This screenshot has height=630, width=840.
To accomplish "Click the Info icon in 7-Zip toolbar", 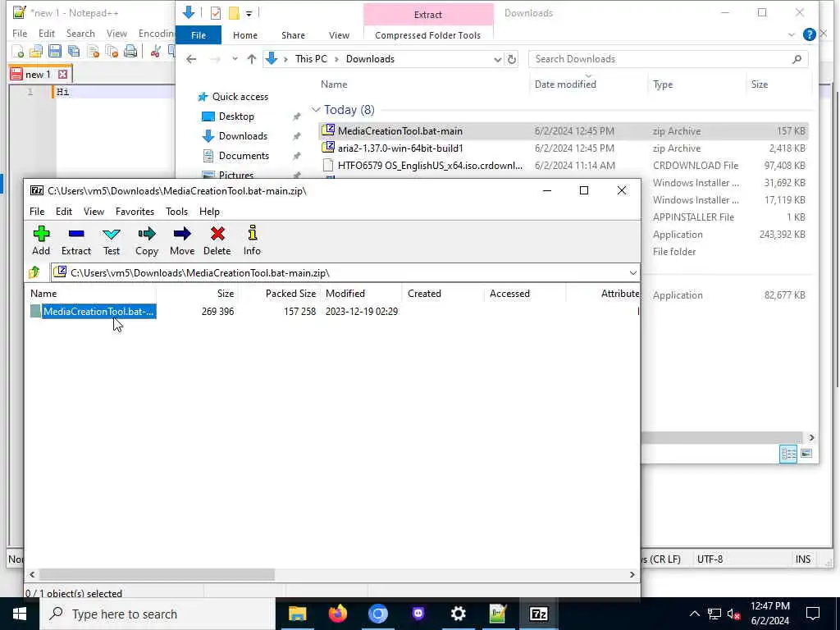I will 253,240.
